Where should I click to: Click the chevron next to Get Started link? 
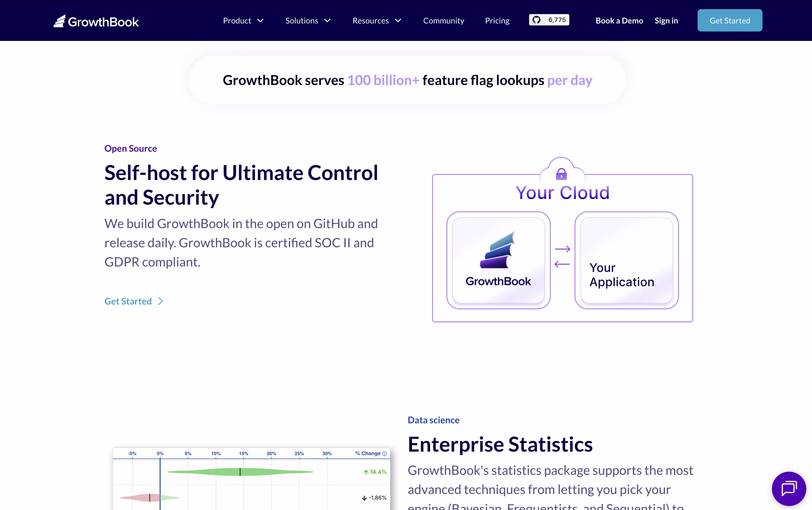[x=161, y=301]
